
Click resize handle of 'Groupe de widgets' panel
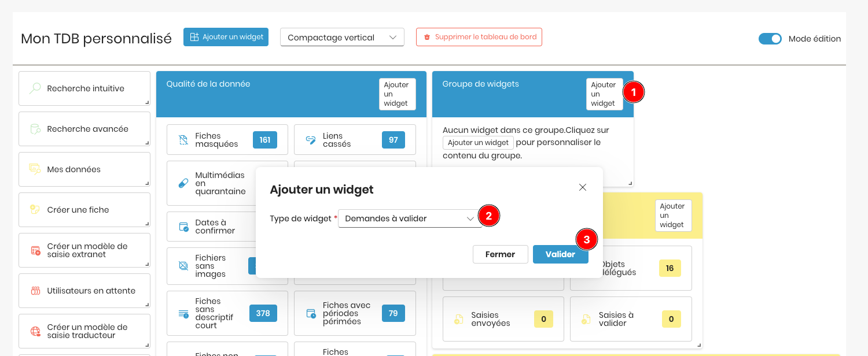point(630,184)
